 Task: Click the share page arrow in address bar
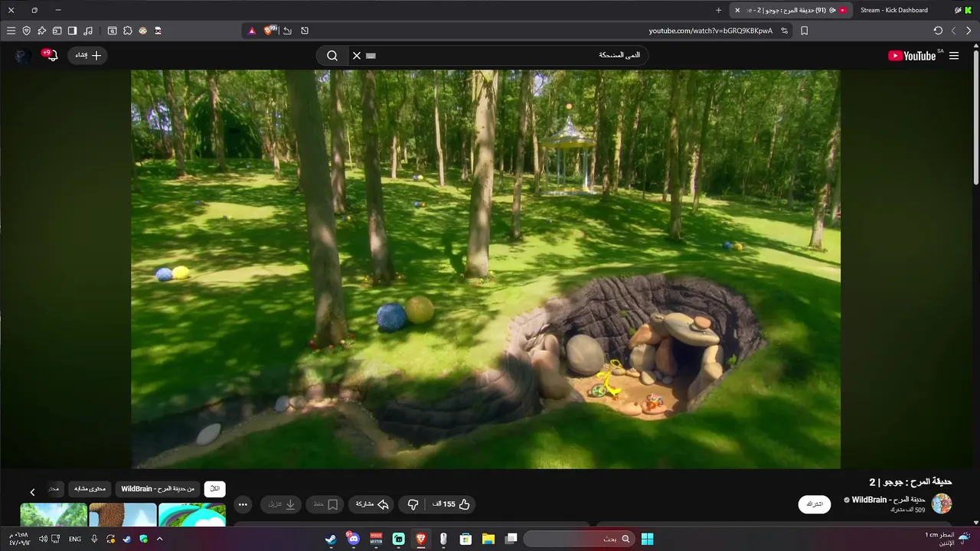pyautogui.click(x=287, y=31)
